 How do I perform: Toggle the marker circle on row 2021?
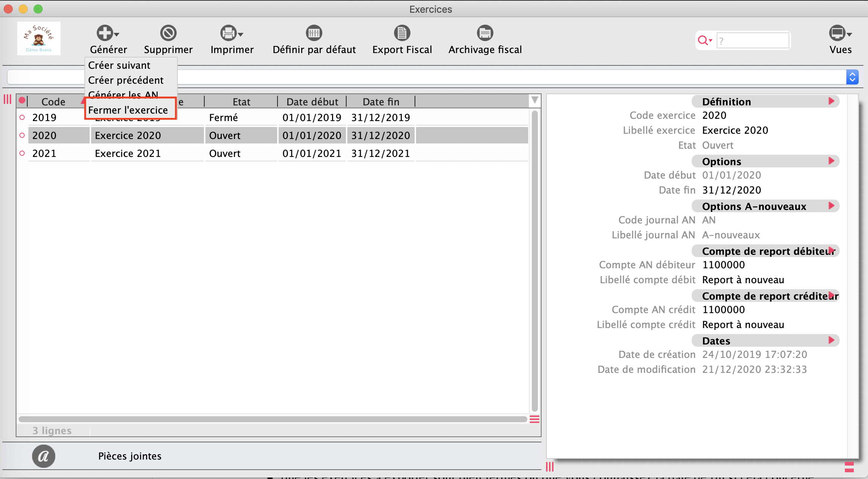[x=22, y=153]
